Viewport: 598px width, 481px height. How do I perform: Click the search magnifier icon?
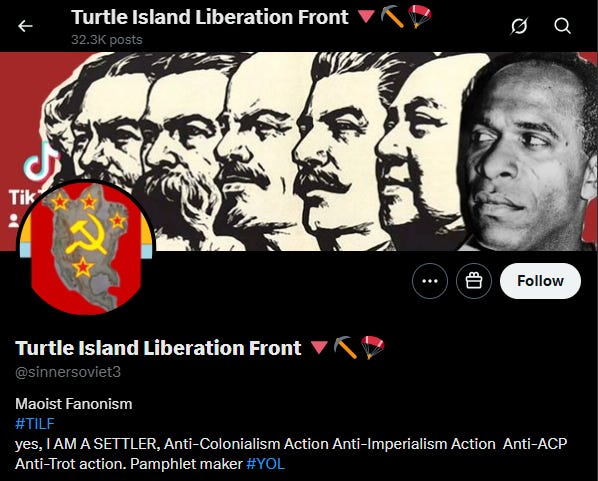[562, 26]
